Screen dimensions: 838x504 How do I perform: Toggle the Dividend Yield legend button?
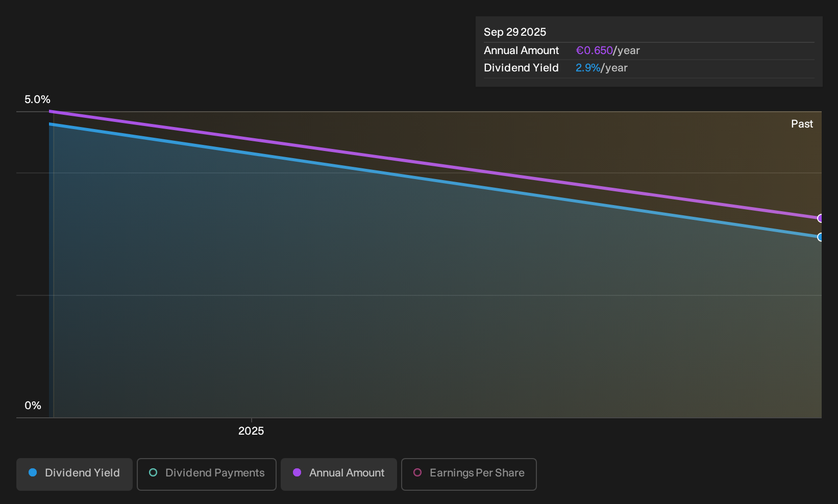pyautogui.click(x=75, y=474)
